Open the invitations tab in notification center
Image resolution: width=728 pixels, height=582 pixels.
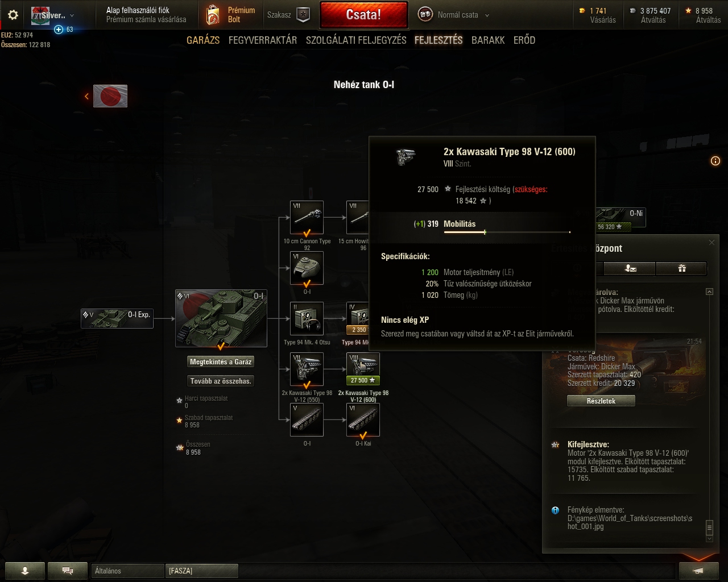[x=630, y=268]
